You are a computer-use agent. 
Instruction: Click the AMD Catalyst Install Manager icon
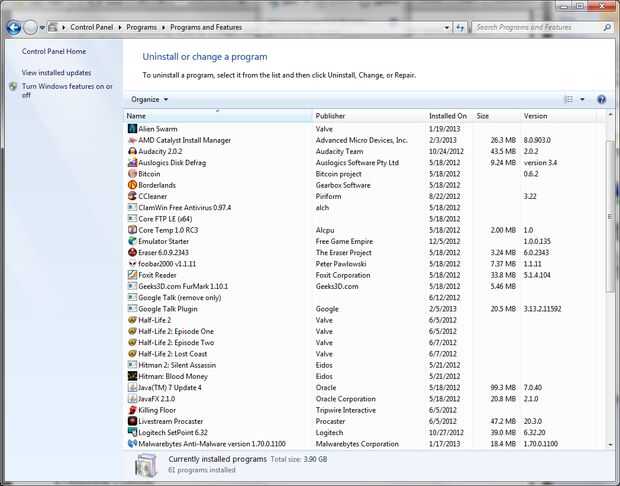point(132,140)
